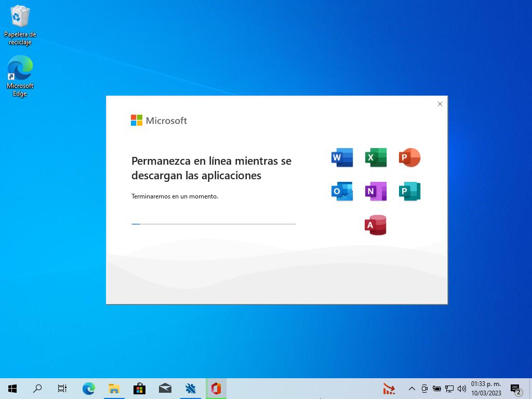Click the PowerPoint app icon
This screenshot has width=532, height=399.
(409, 157)
